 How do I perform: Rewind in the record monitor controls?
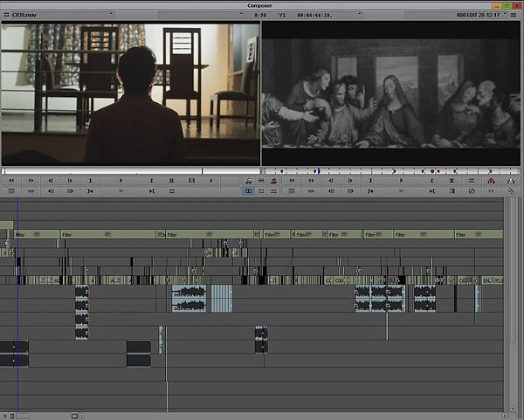pos(292,181)
